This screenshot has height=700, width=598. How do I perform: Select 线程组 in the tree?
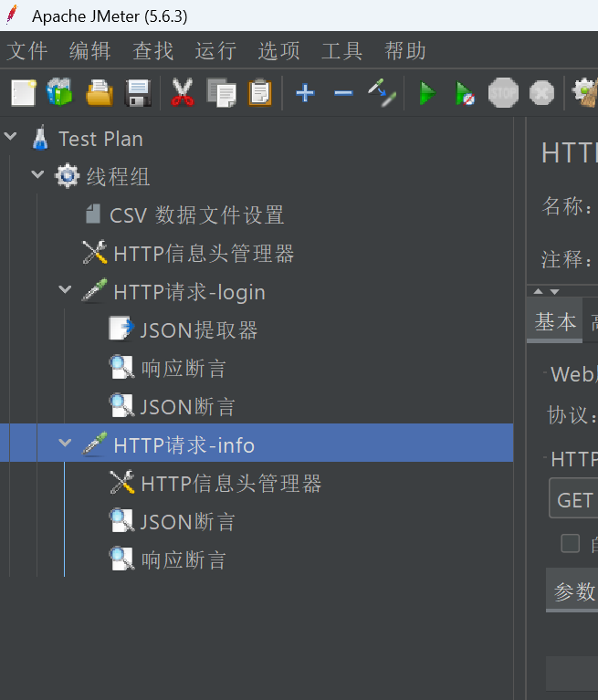click(x=119, y=176)
